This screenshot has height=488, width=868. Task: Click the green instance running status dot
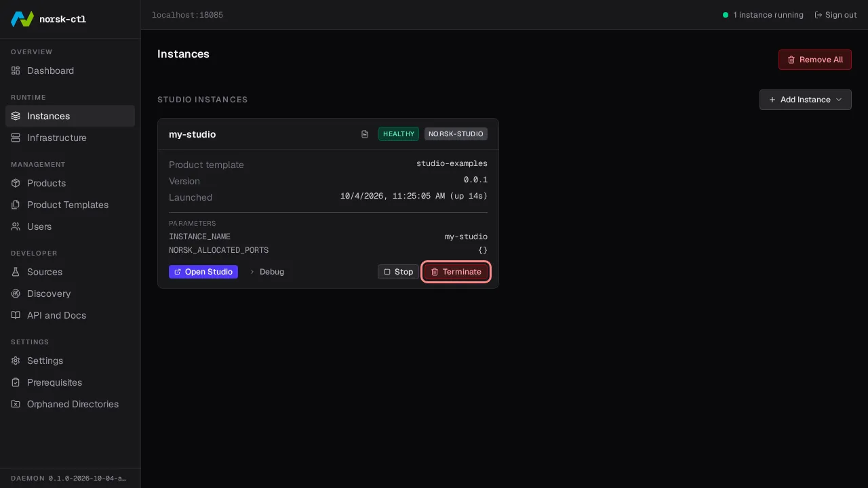click(726, 15)
